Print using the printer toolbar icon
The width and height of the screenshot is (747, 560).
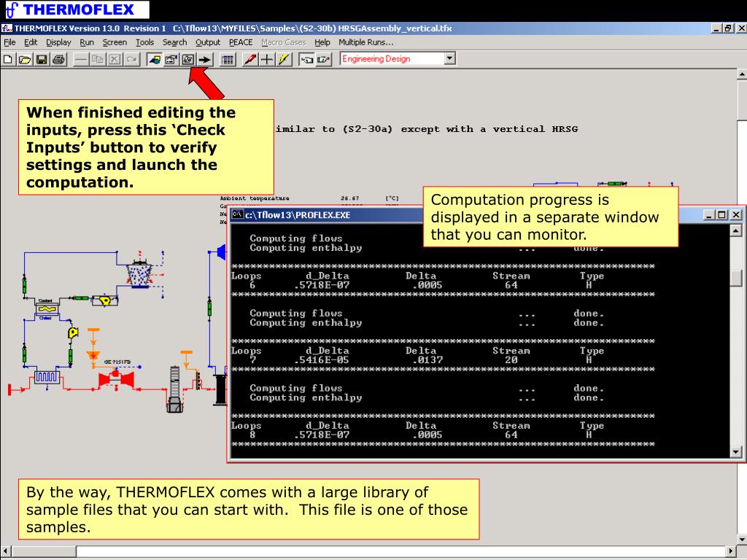coord(59,60)
